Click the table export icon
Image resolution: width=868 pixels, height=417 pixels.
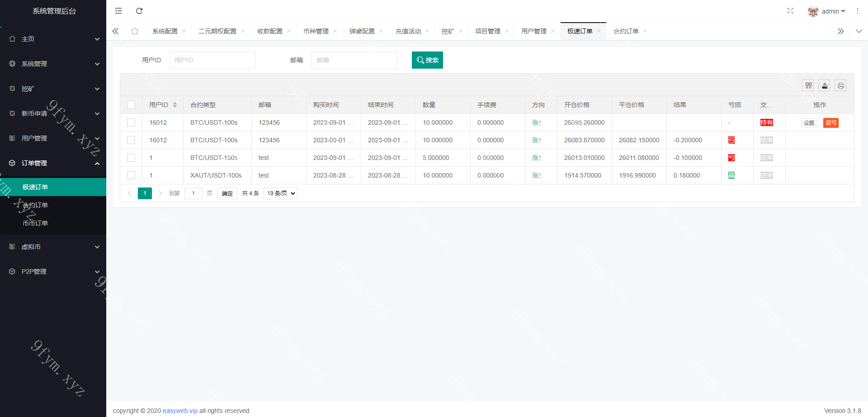click(825, 85)
